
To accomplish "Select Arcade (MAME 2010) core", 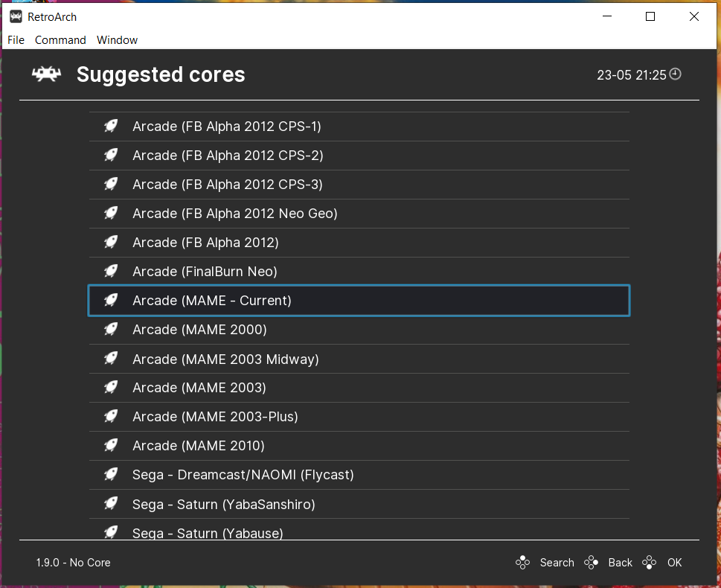I will click(359, 446).
